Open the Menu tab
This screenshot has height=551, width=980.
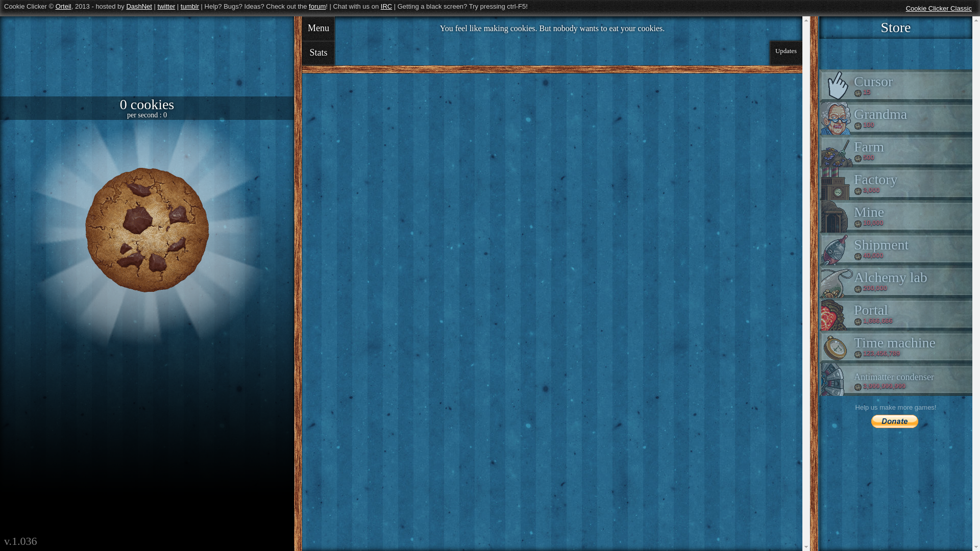[x=318, y=29]
